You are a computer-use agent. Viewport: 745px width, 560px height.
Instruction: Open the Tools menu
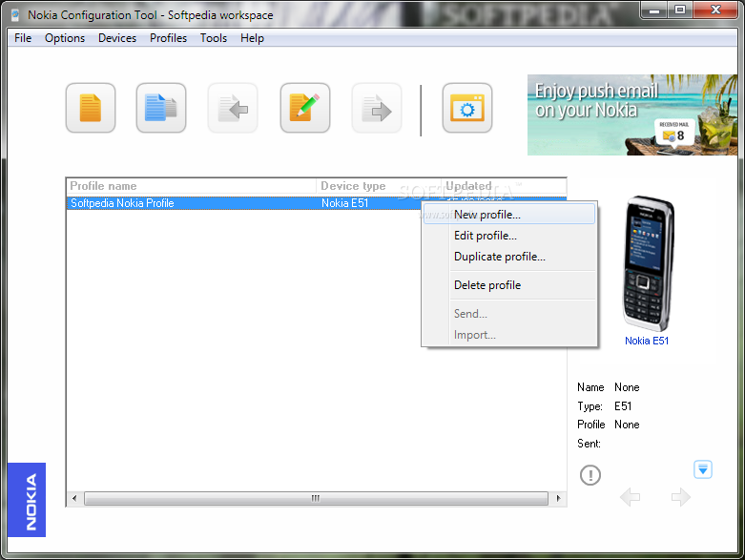(x=214, y=38)
